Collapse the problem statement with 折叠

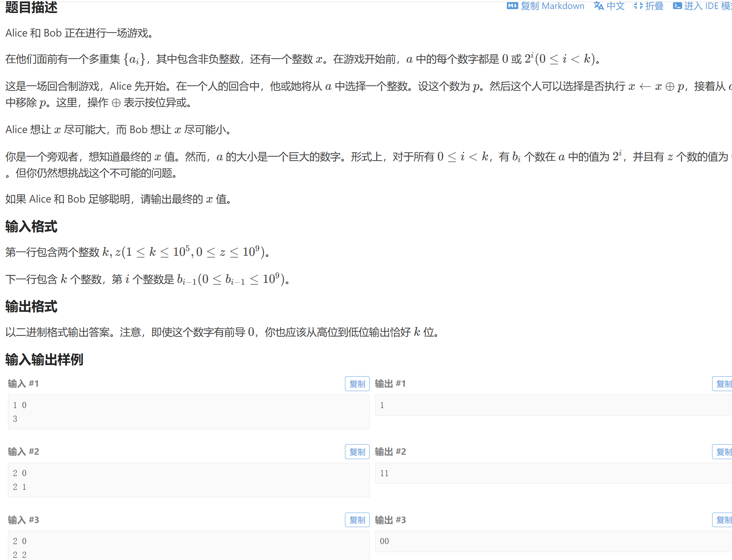tap(654, 6)
